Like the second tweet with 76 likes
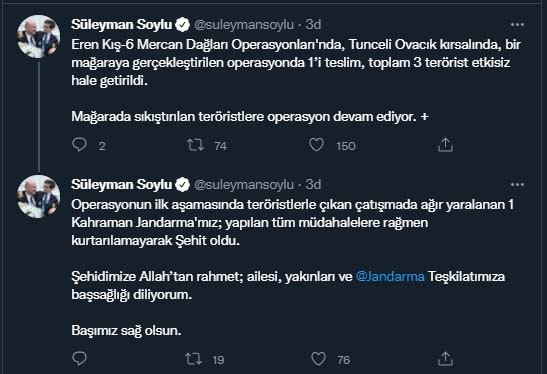The width and height of the screenshot is (547, 374). point(318,359)
